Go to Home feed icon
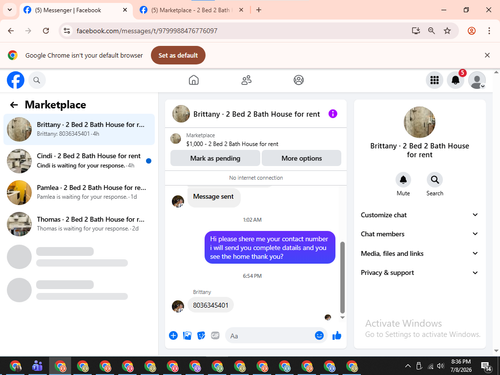500x375 pixels. pyautogui.click(x=194, y=80)
